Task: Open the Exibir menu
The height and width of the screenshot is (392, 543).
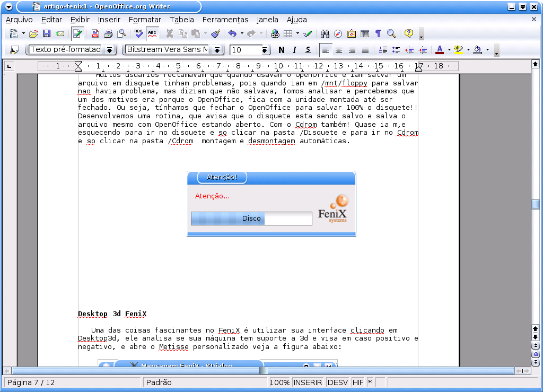Action: (80, 20)
